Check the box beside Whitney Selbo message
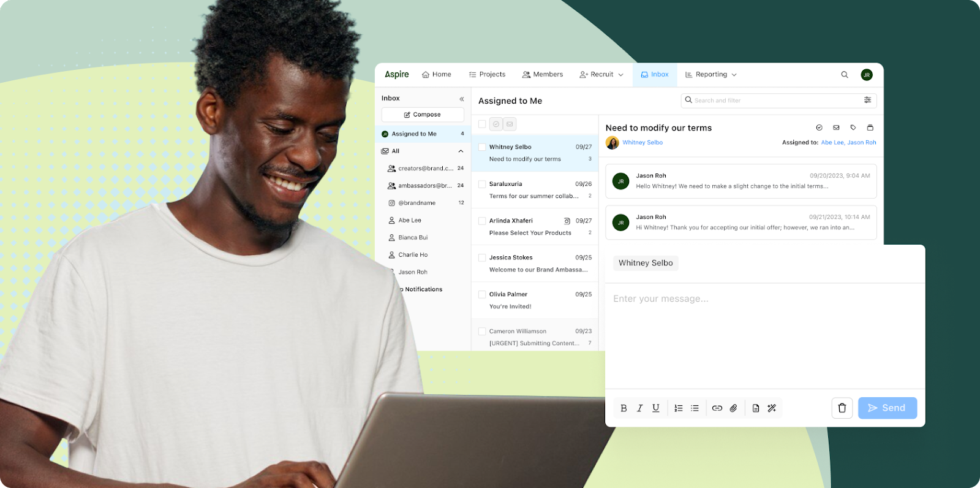The width and height of the screenshot is (980, 488). (x=482, y=147)
